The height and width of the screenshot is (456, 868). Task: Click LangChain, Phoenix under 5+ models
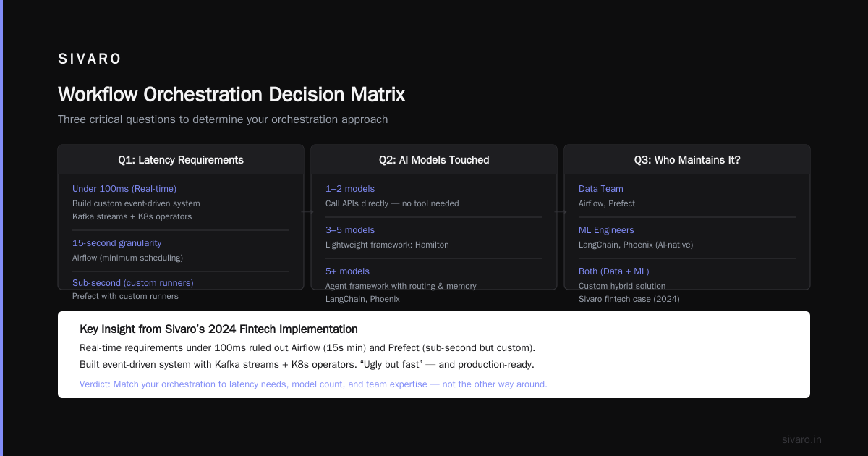tap(362, 299)
